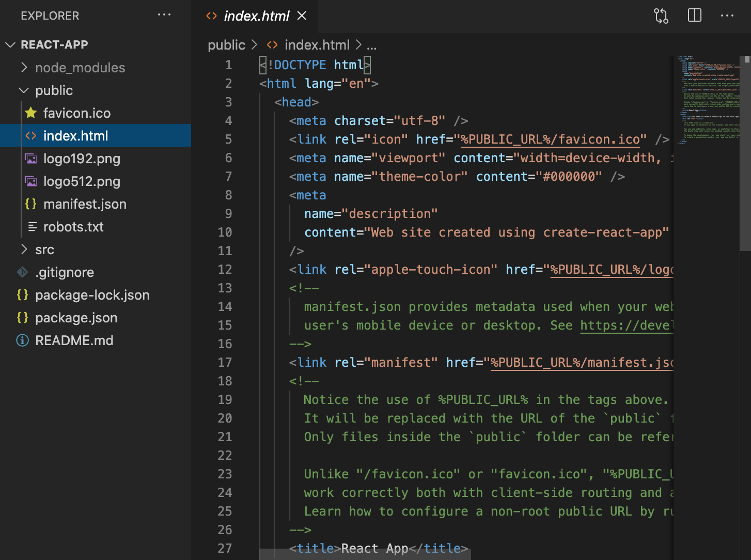Click the braces icon beside manifest.json
This screenshot has width=751, height=560.
click(31, 204)
